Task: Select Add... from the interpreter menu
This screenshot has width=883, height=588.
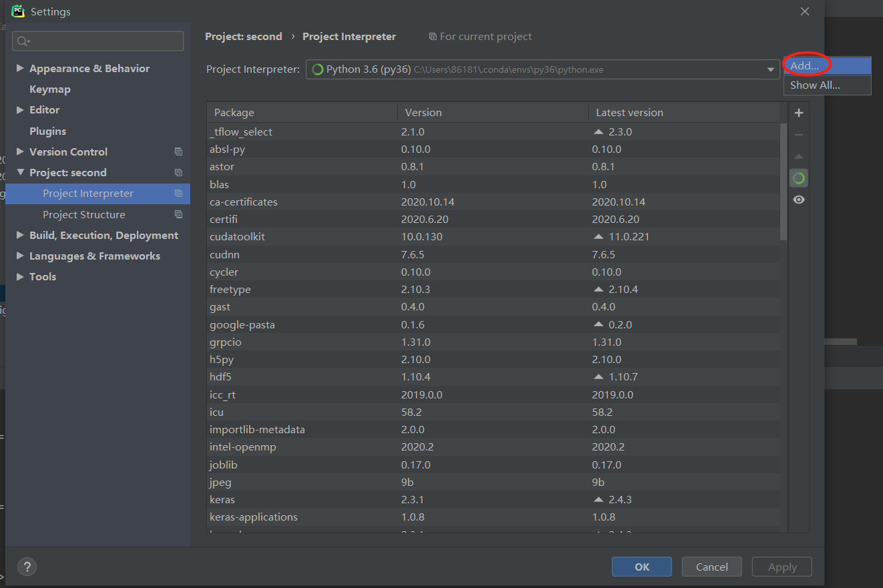Action: tap(827, 65)
